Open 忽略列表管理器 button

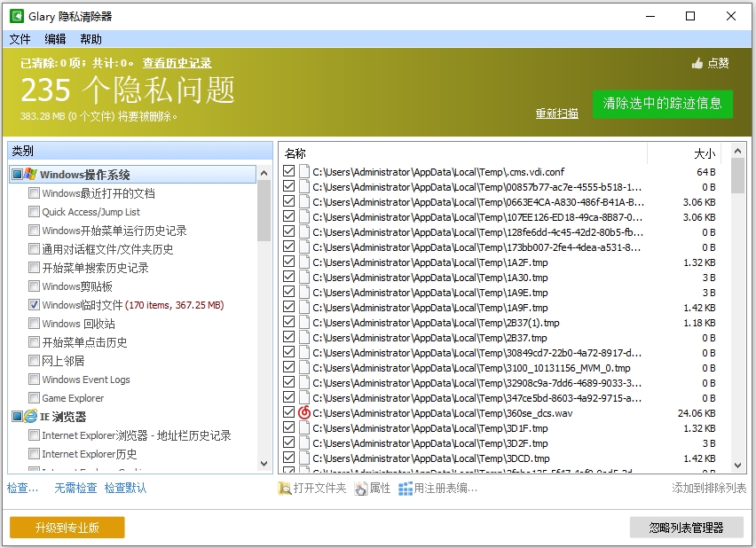pyautogui.click(x=687, y=528)
